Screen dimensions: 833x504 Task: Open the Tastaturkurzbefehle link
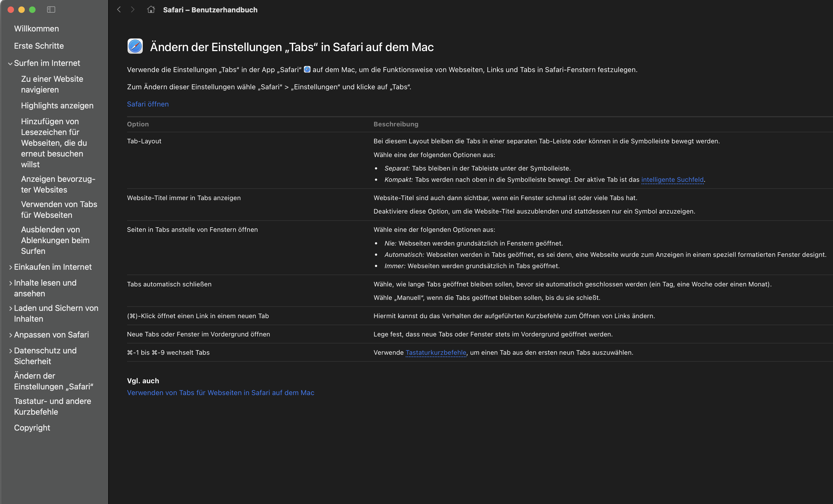[436, 352]
